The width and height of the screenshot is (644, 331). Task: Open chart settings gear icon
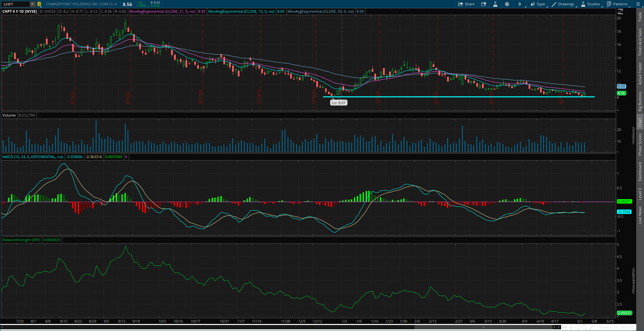point(507,4)
